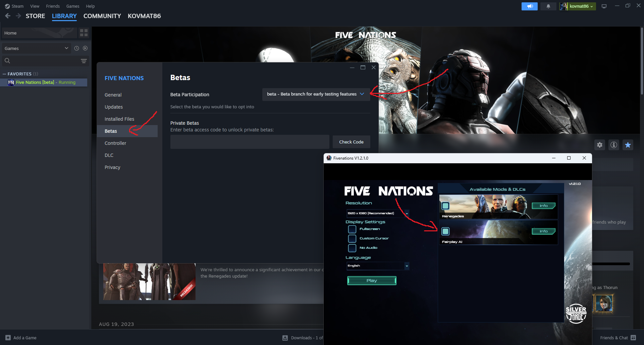Open the Language dropdown in launcher
The height and width of the screenshot is (345, 644).
378,266
